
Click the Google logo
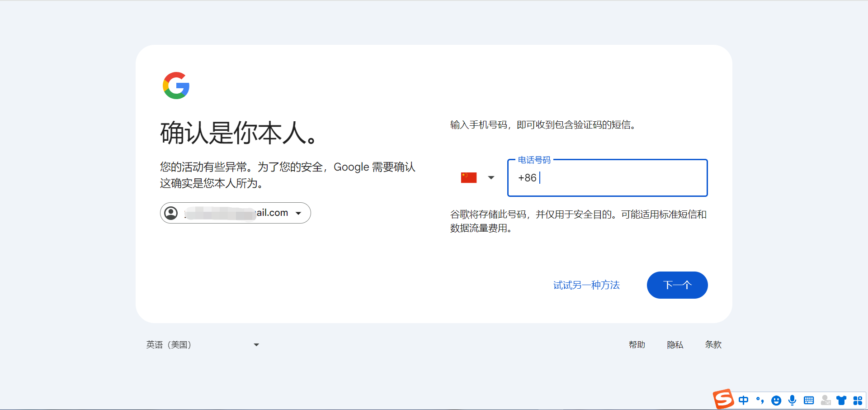(x=176, y=86)
